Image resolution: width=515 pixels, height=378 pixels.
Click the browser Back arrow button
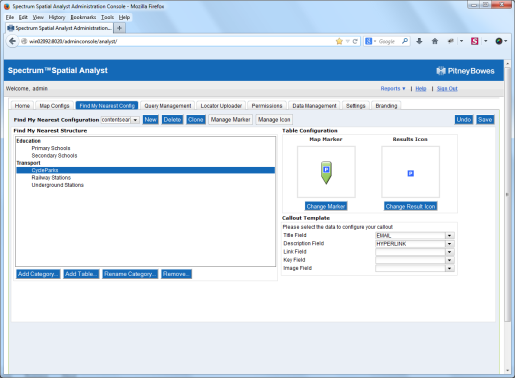click(12, 41)
